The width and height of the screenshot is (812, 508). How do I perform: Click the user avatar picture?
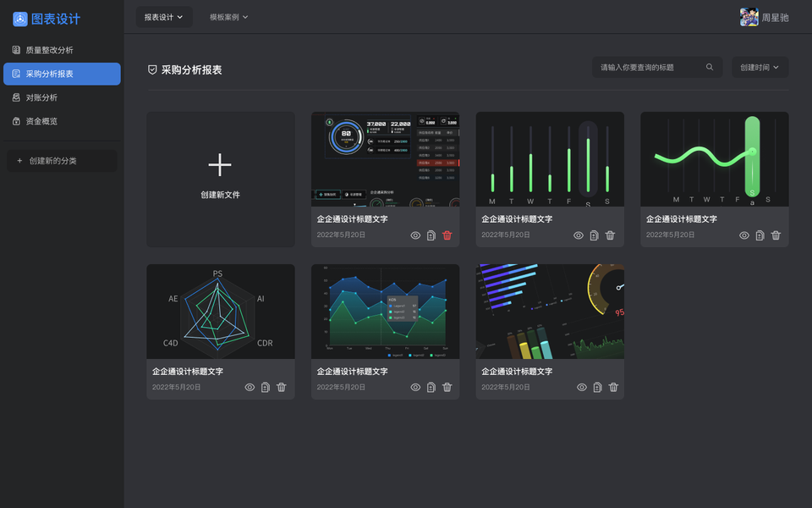pos(749,17)
